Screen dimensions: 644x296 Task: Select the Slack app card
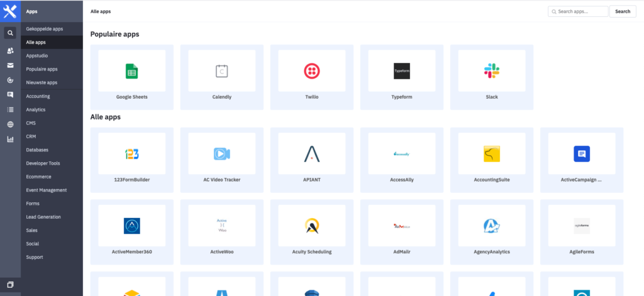pyautogui.click(x=492, y=77)
